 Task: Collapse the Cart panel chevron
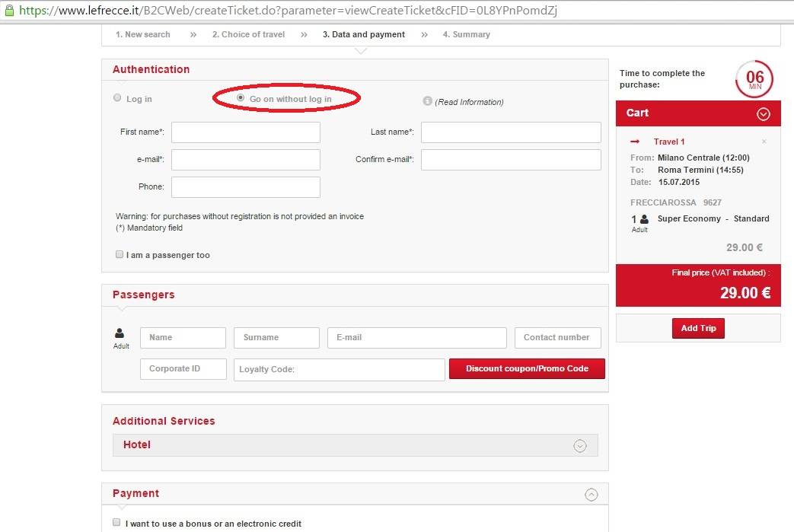(x=764, y=113)
